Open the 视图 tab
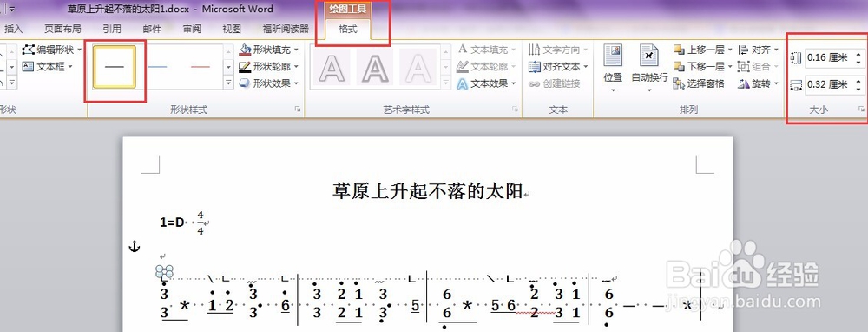The image size is (868, 332). 232,29
